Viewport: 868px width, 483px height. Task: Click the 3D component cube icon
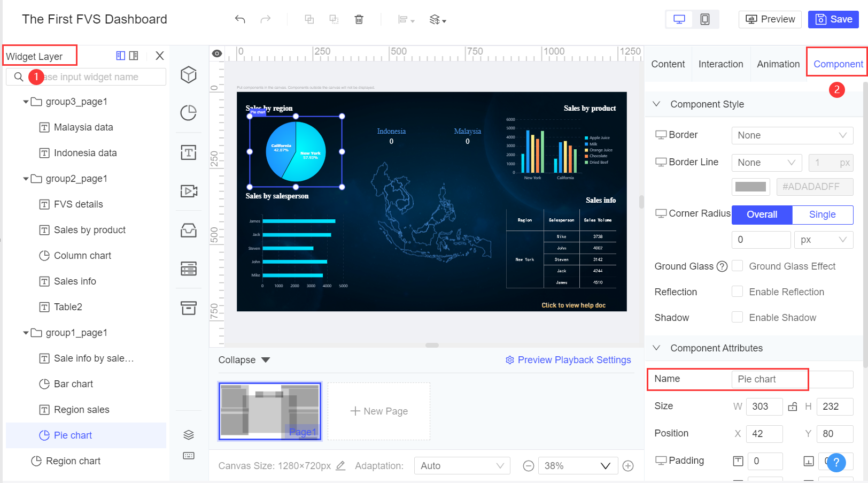pos(189,75)
